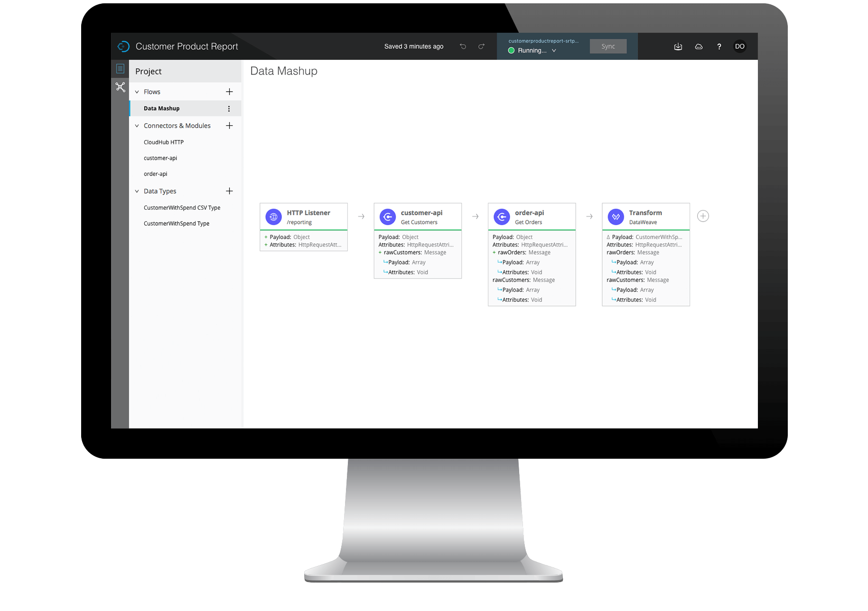Click the download/export icon in header
The width and height of the screenshot is (868, 611).
coord(678,46)
